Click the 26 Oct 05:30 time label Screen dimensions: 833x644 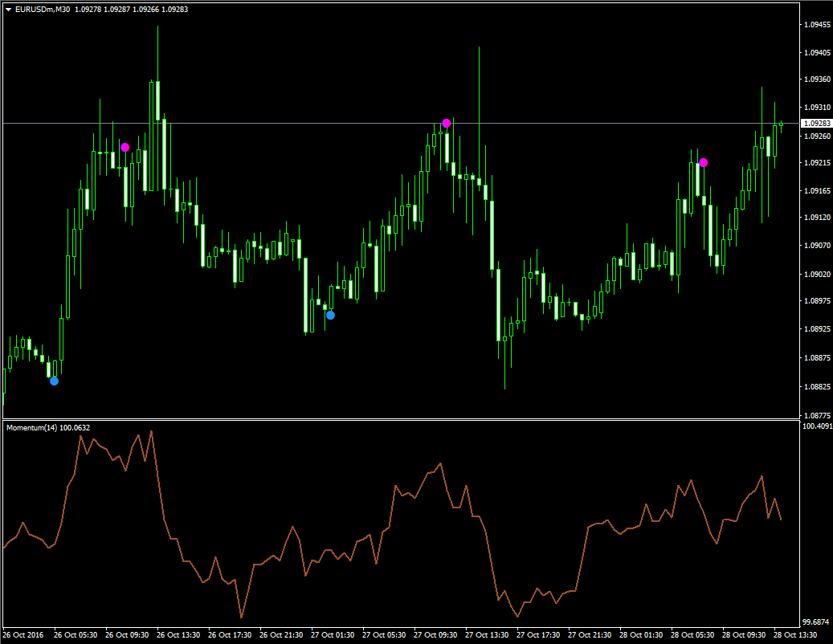point(76,635)
